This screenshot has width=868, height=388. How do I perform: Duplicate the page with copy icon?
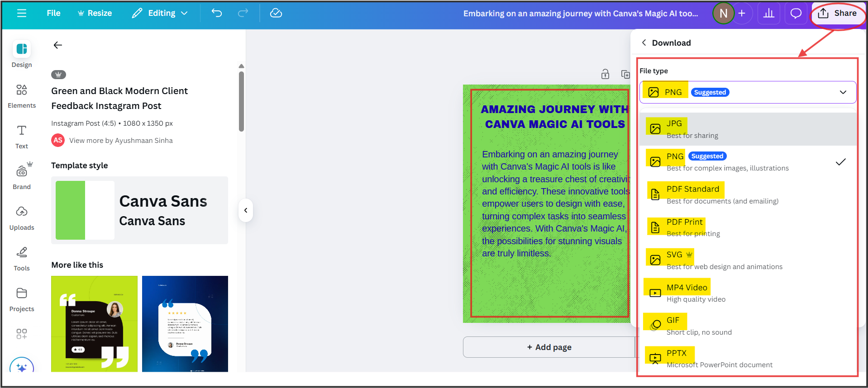(x=625, y=74)
